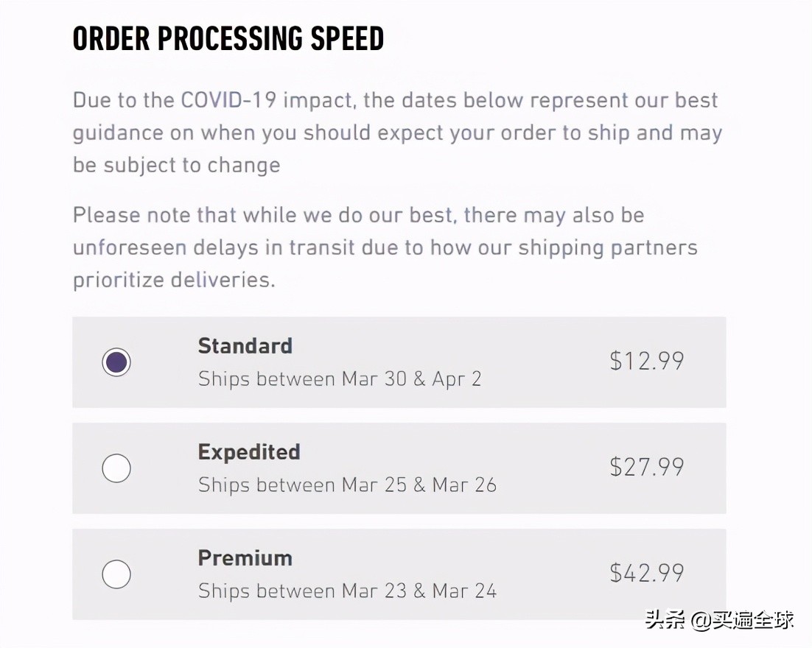
Task: Click the Mar 30 & Apr 2 shipping estimate
Action: point(339,379)
